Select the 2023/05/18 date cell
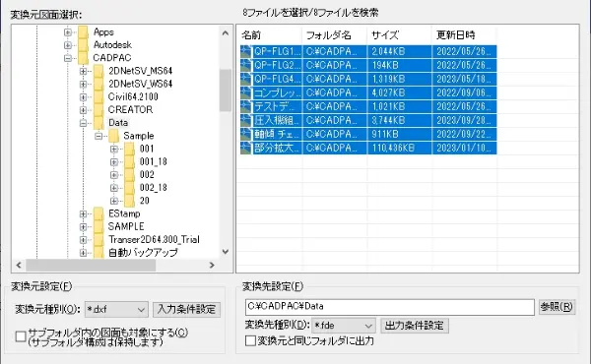 (x=464, y=79)
